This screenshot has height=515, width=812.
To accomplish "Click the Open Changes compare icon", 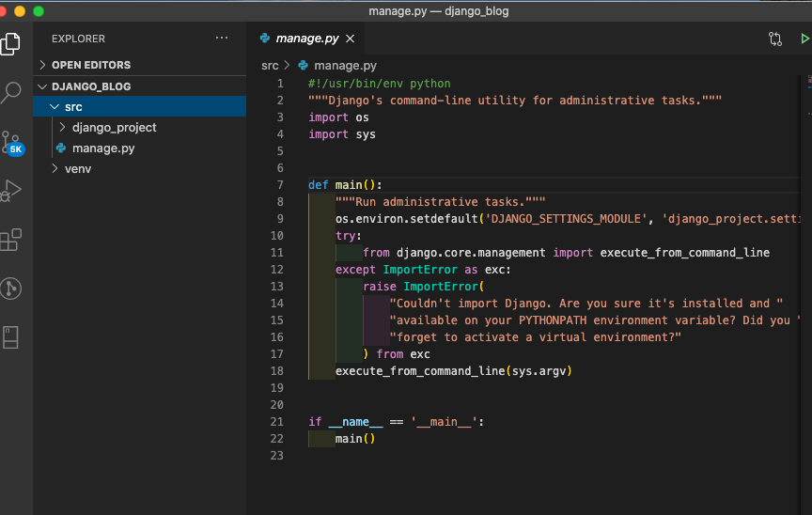I will 775,39.
